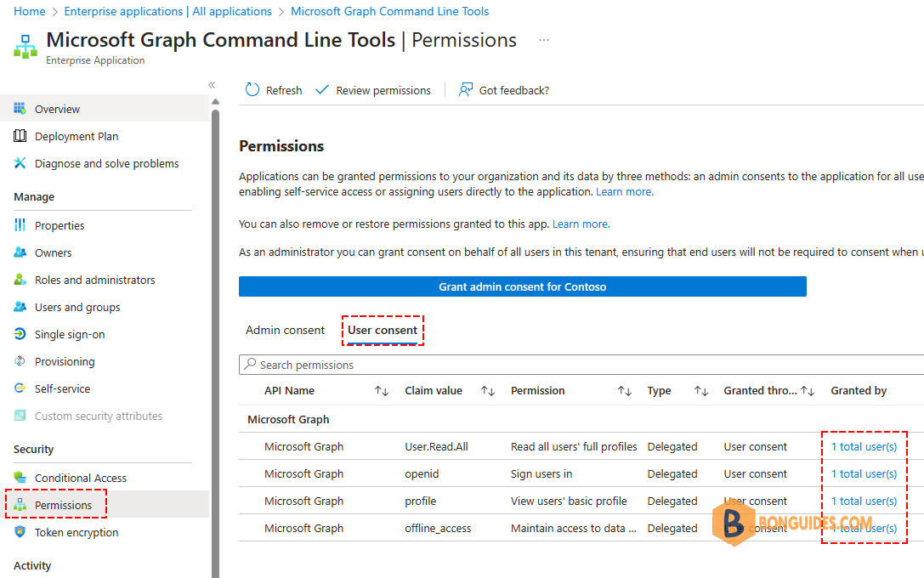Sort by Granted through column arrows
The height and width of the screenshot is (578, 924).
[x=808, y=391]
